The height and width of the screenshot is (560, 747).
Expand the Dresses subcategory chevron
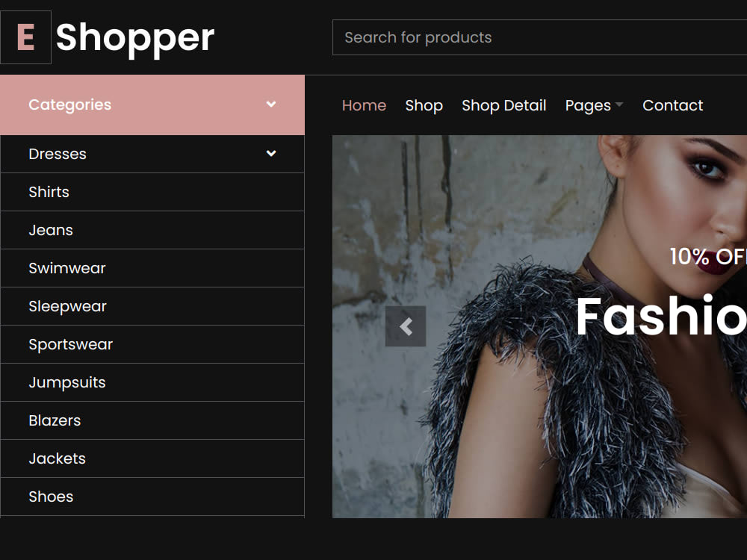pyautogui.click(x=270, y=153)
